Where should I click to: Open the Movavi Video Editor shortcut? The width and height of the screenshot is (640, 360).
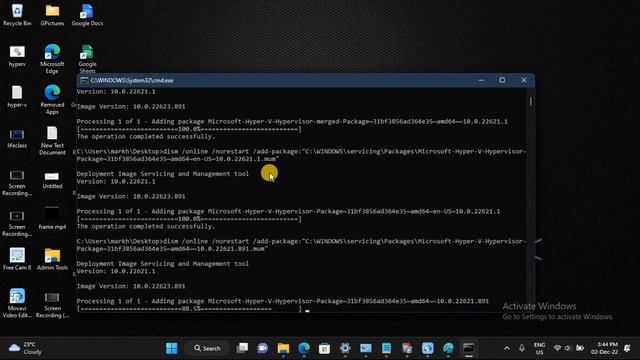(x=17, y=303)
